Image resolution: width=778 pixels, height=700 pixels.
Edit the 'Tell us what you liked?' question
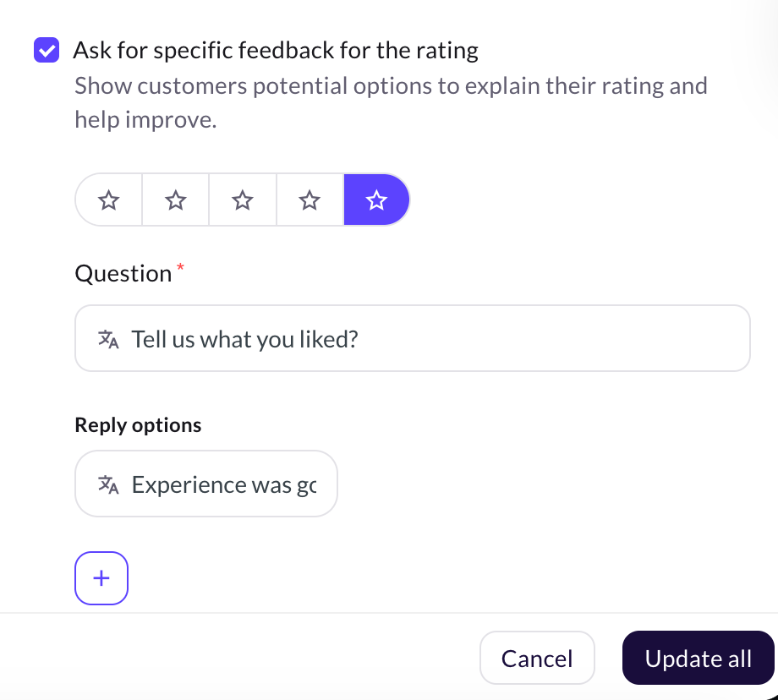tap(338, 338)
